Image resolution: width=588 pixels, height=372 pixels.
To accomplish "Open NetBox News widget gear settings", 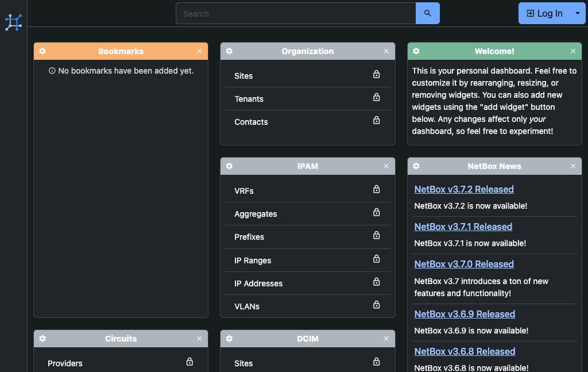I will coord(416,166).
